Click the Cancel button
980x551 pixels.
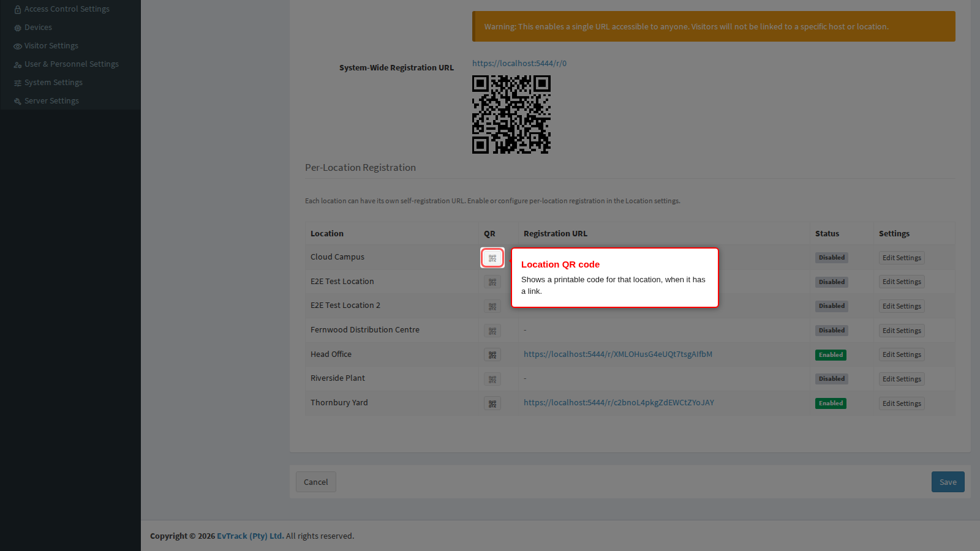(316, 482)
